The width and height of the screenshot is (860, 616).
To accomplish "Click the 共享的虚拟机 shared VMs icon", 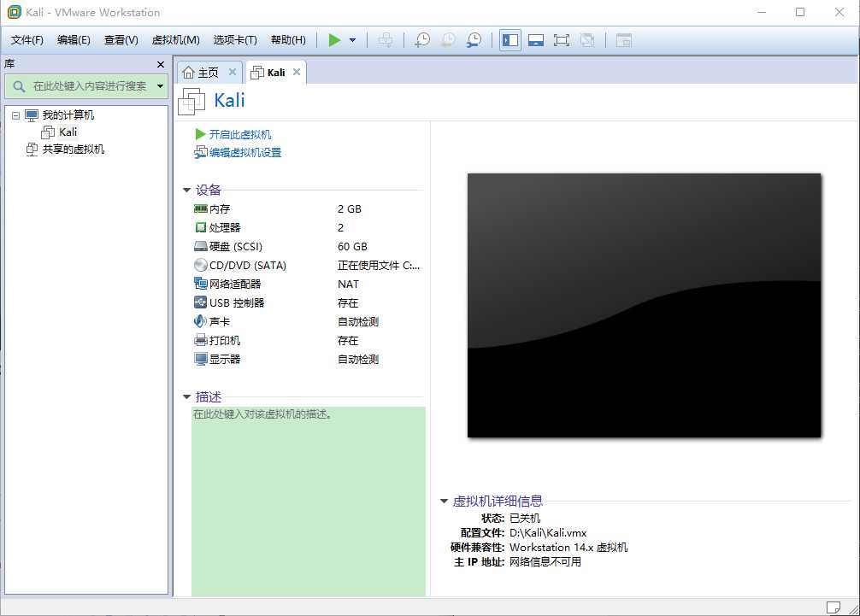I will click(x=32, y=149).
